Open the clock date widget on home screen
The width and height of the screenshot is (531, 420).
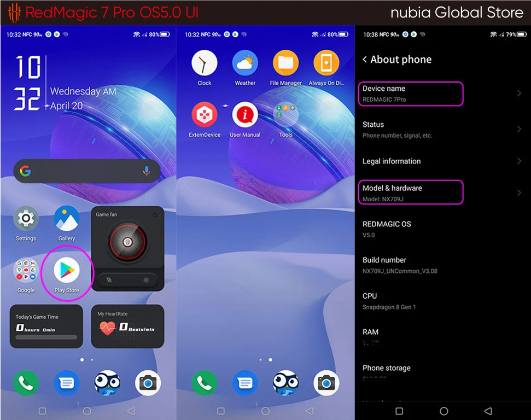(x=65, y=83)
